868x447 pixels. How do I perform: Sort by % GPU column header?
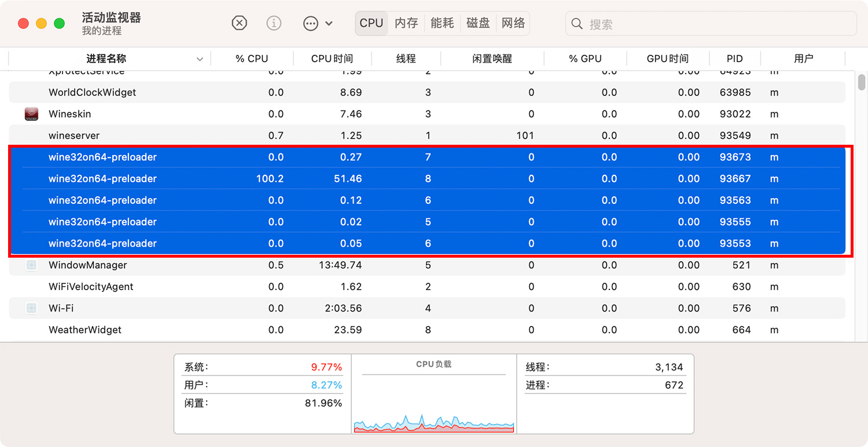tap(585, 58)
